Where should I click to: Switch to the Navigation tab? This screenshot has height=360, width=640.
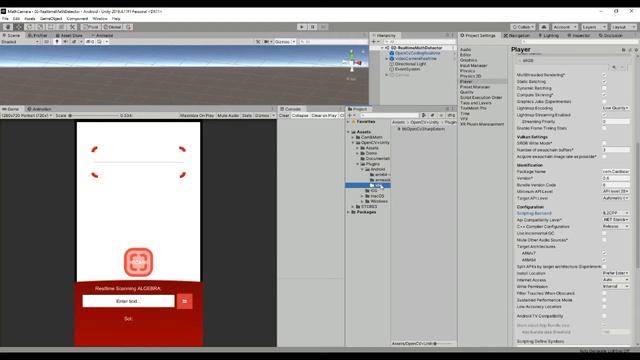517,36
